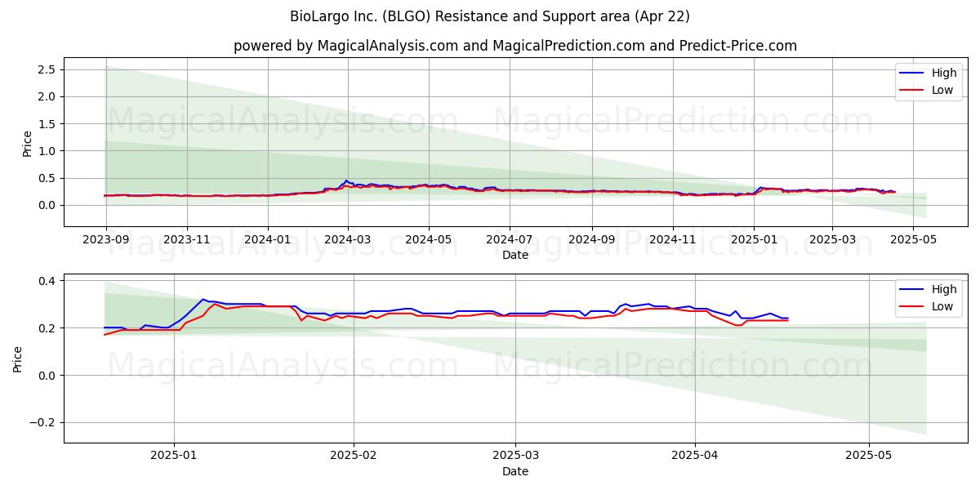
Task: Click the 'Price' axis label of bottom chart
Action: point(17,359)
